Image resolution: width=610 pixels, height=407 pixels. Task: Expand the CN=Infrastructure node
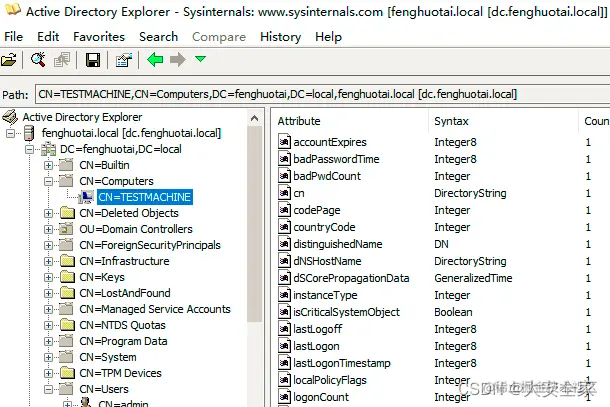click(48, 261)
